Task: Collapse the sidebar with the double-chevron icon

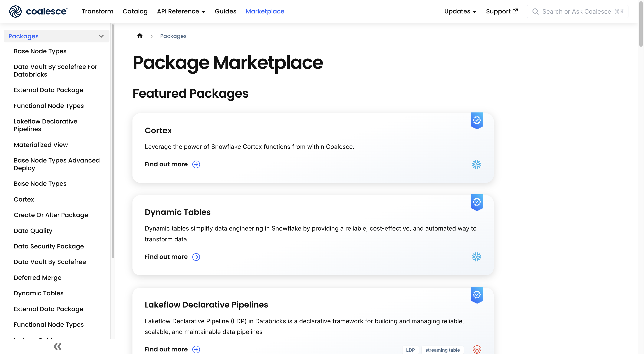Action: click(57, 347)
